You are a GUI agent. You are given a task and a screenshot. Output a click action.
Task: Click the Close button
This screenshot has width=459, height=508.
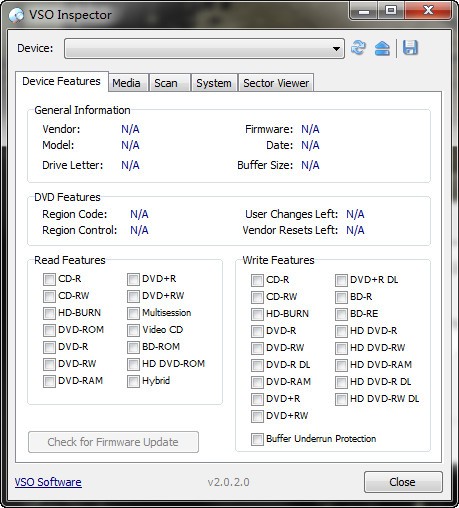click(x=403, y=482)
